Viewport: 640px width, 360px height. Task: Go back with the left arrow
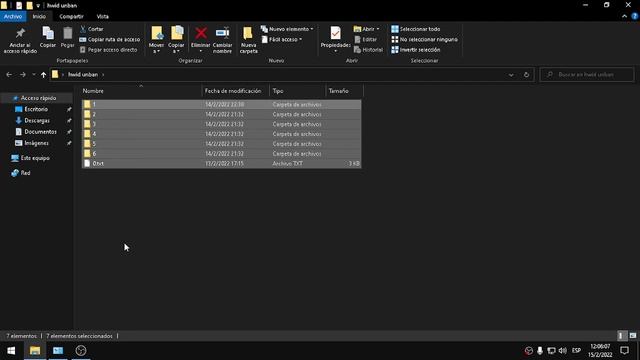(x=9, y=75)
